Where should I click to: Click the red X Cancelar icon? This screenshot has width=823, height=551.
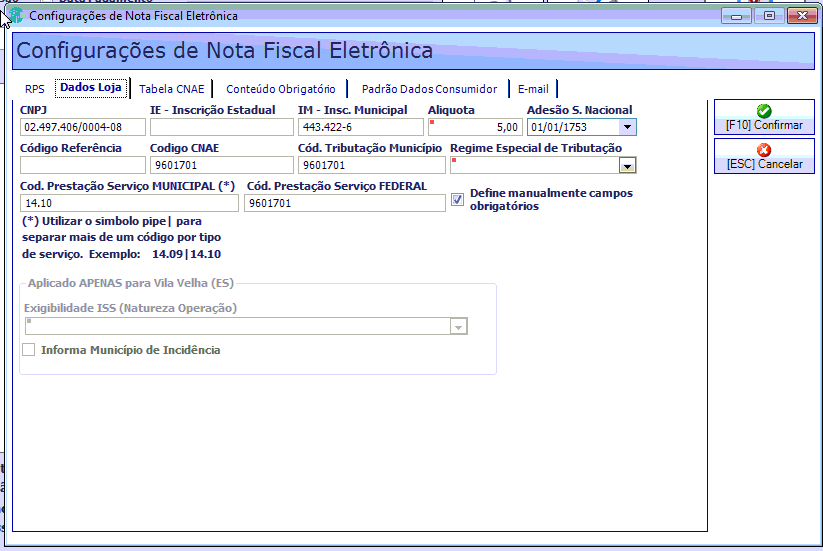pos(764,150)
